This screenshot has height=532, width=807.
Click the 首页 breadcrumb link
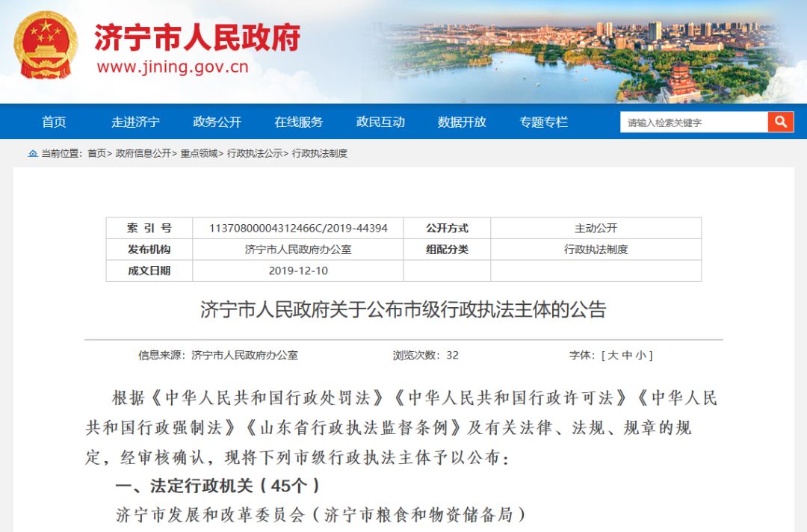click(96, 153)
